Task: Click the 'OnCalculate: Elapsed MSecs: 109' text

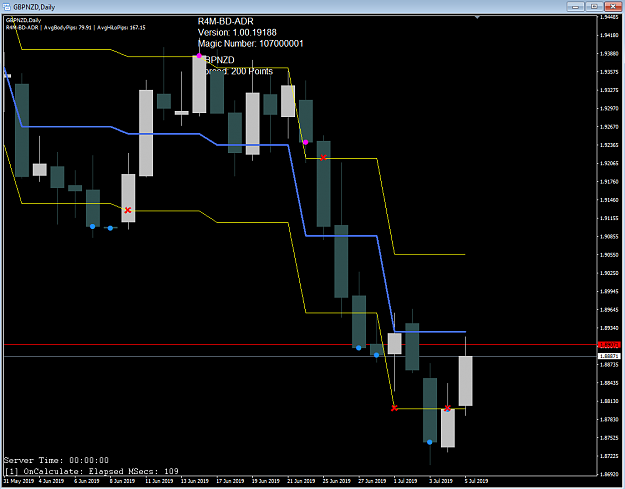Action: (101, 471)
